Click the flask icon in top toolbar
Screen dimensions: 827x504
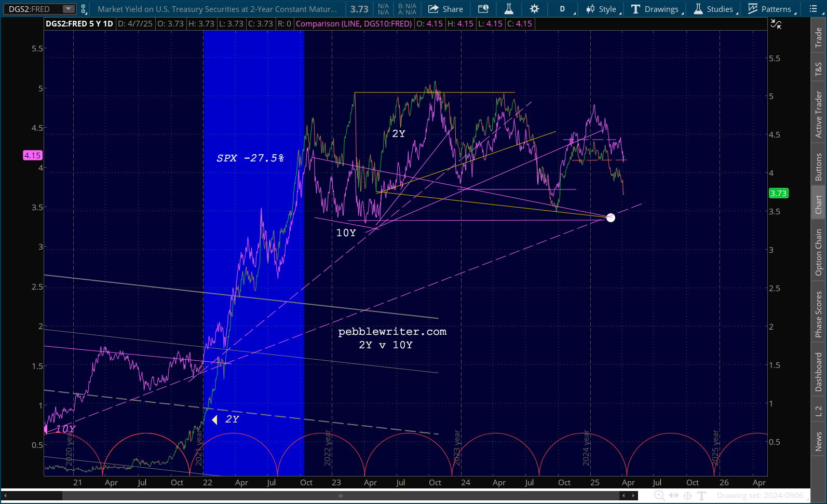(x=509, y=9)
